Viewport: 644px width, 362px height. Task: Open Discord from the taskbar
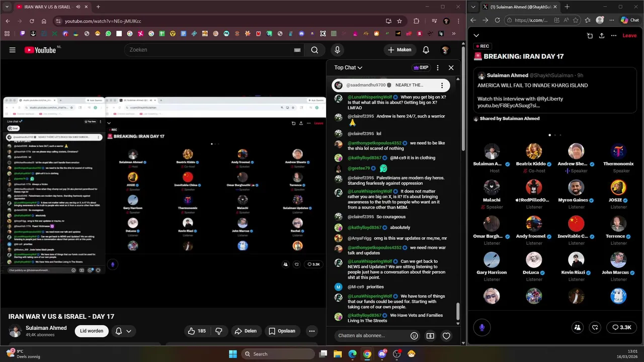tap(382, 354)
